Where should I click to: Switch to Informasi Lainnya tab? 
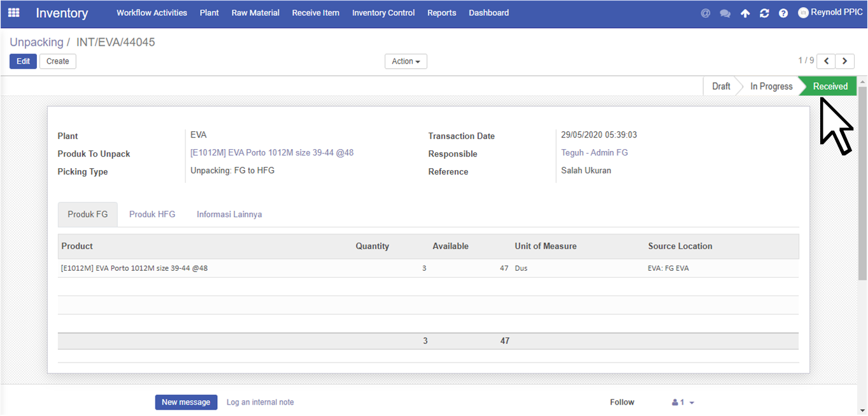point(229,215)
